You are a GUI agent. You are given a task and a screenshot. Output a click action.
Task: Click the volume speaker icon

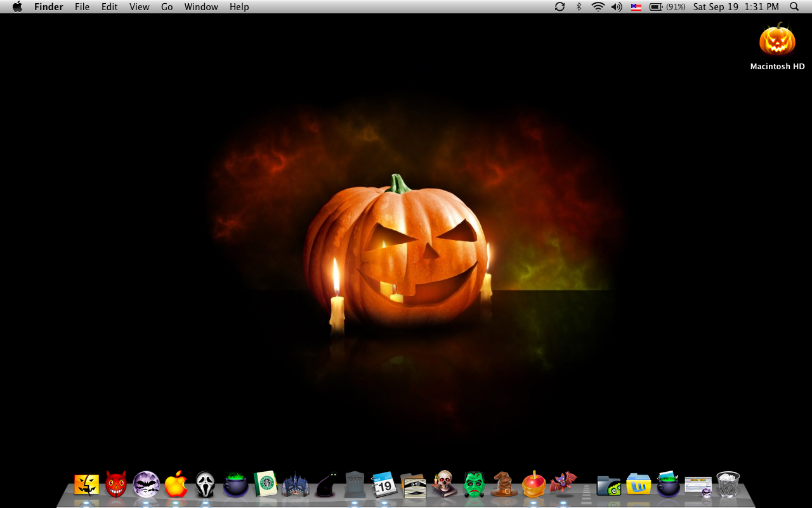coord(617,6)
